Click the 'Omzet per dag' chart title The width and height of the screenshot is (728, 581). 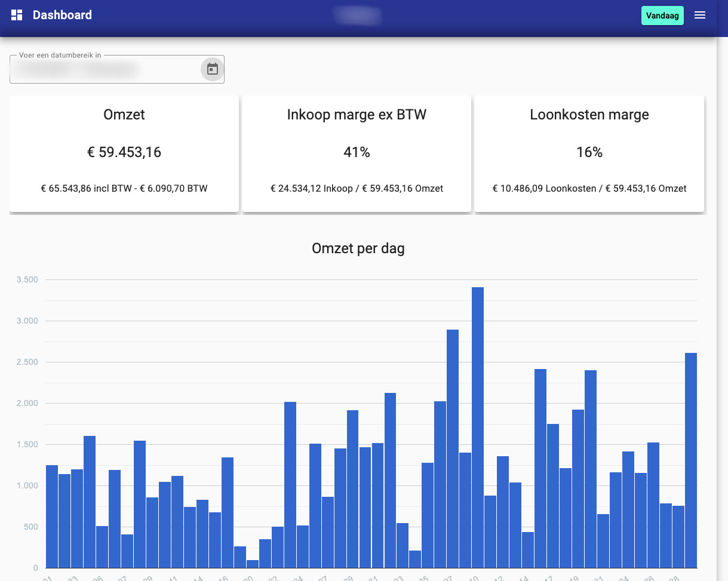click(x=358, y=248)
